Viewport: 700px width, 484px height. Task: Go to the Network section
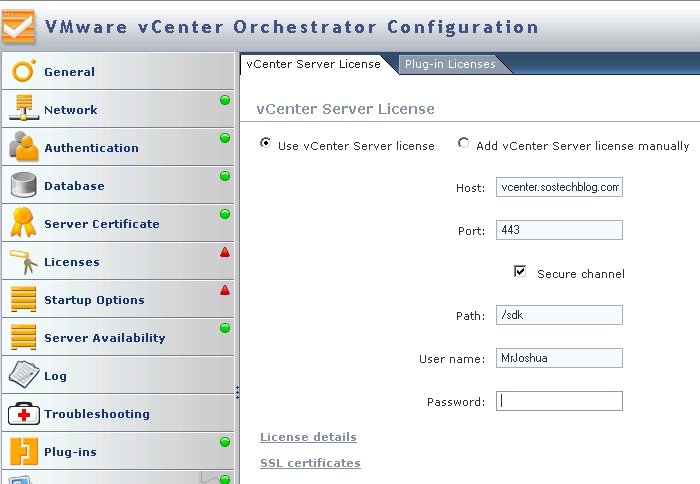118,109
